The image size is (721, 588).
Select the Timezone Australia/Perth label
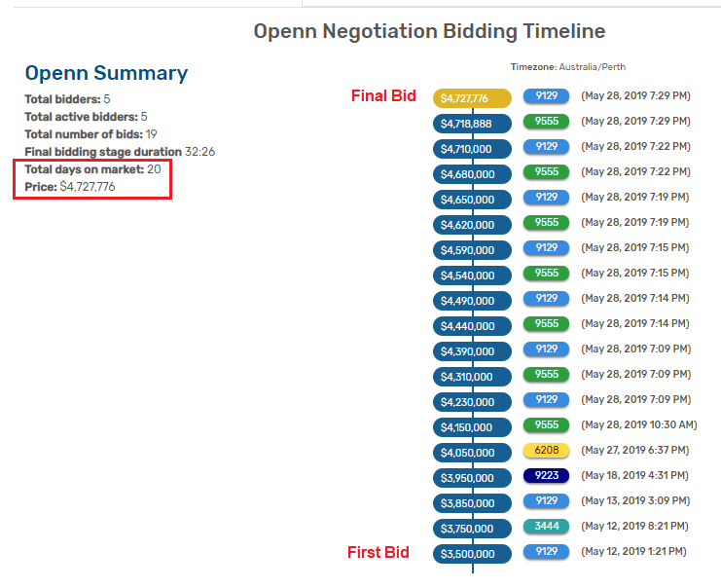tap(565, 67)
